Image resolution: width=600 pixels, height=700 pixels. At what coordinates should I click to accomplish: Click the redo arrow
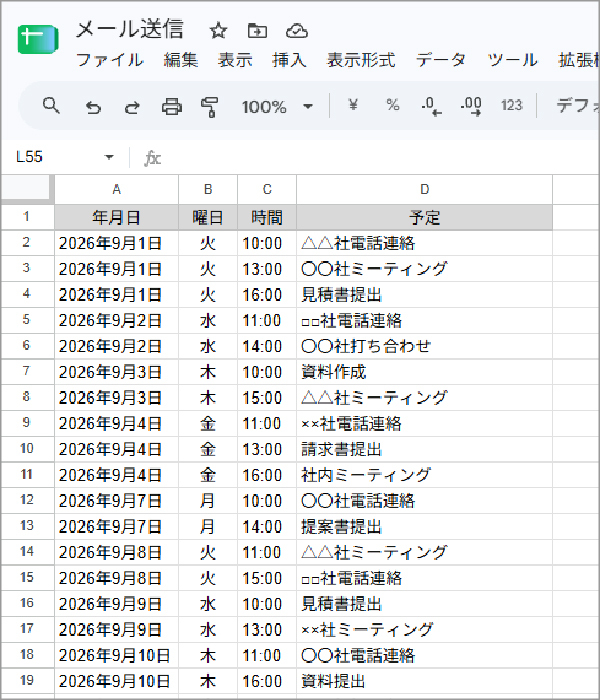(x=132, y=107)
